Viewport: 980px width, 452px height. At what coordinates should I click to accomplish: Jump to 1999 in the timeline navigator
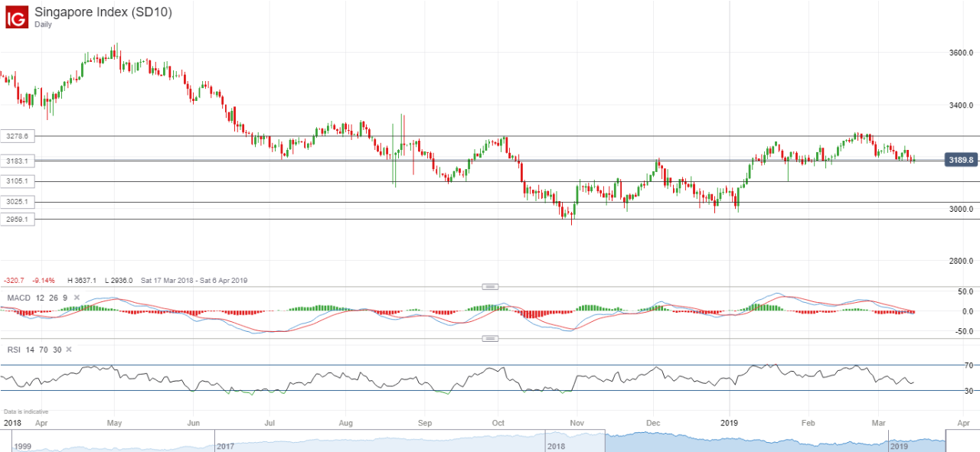[x=23, y=446]
